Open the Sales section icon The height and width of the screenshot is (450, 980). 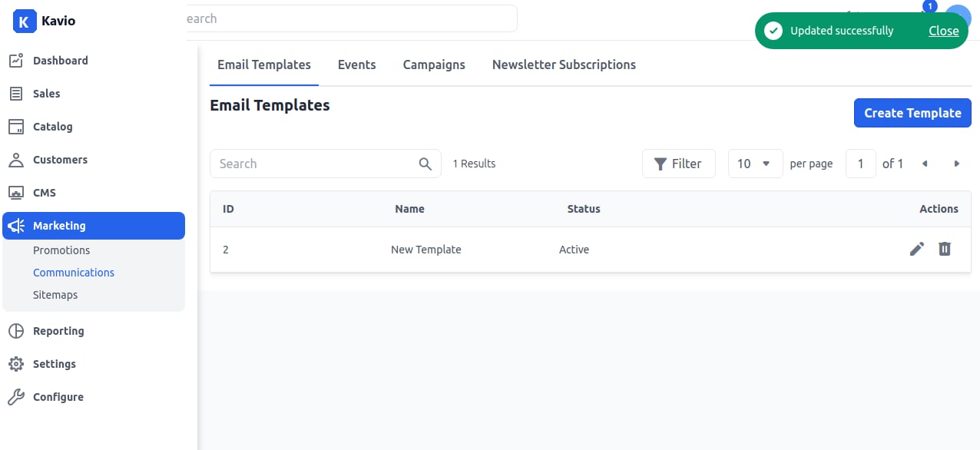15,94
